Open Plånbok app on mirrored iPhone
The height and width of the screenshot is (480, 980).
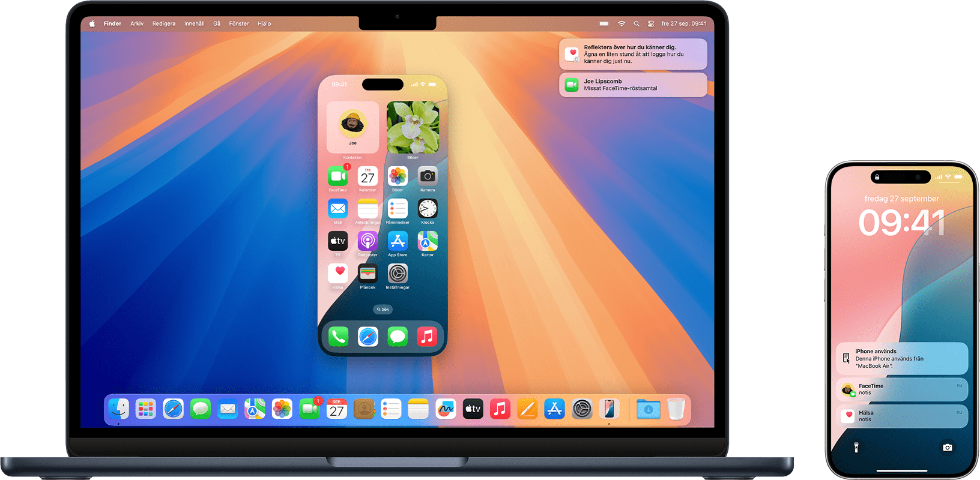tap(367, 274)
